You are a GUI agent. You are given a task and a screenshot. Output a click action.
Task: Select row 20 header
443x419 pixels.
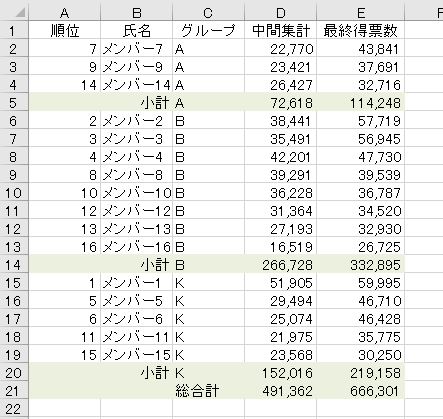click(14, 373)
